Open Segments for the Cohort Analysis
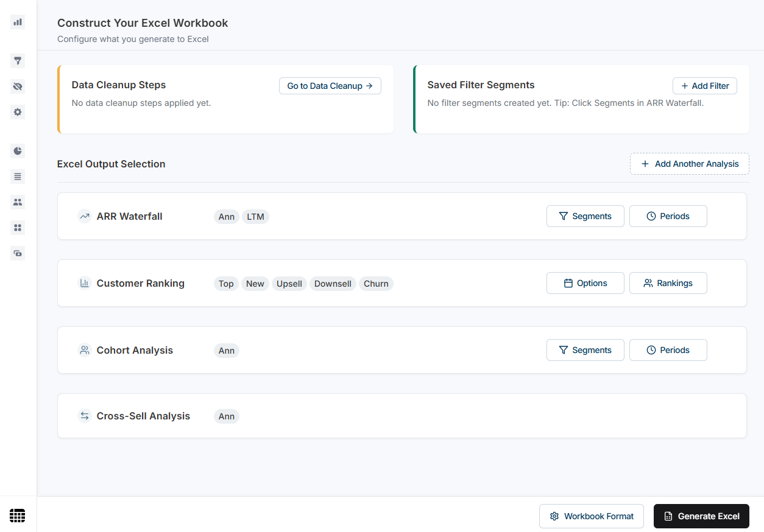764x532 pixels. (585, 350)
